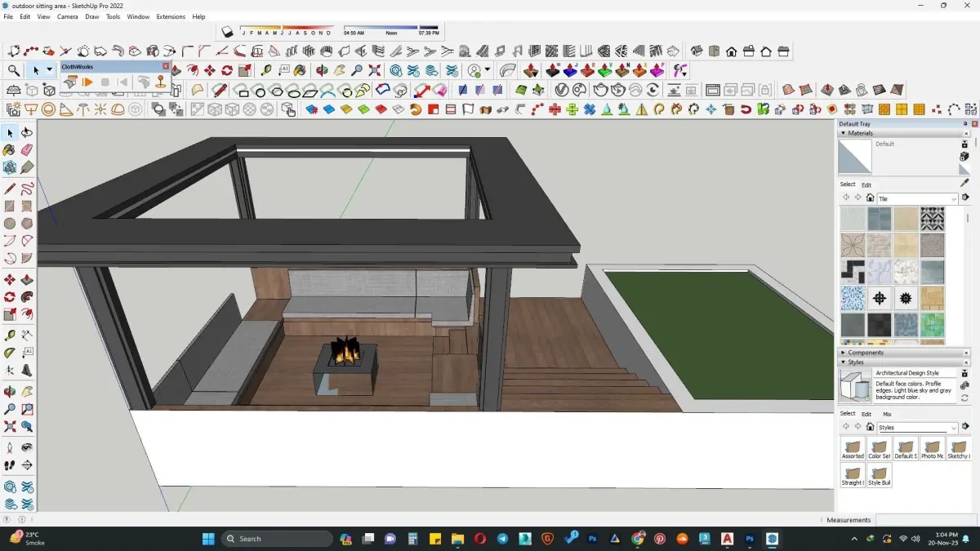Image resolution: width=980 pixels, height=551 pixels.
Task: Switch to Iso view cube icon
Action: pyautogui.click(x=697, y=51)
